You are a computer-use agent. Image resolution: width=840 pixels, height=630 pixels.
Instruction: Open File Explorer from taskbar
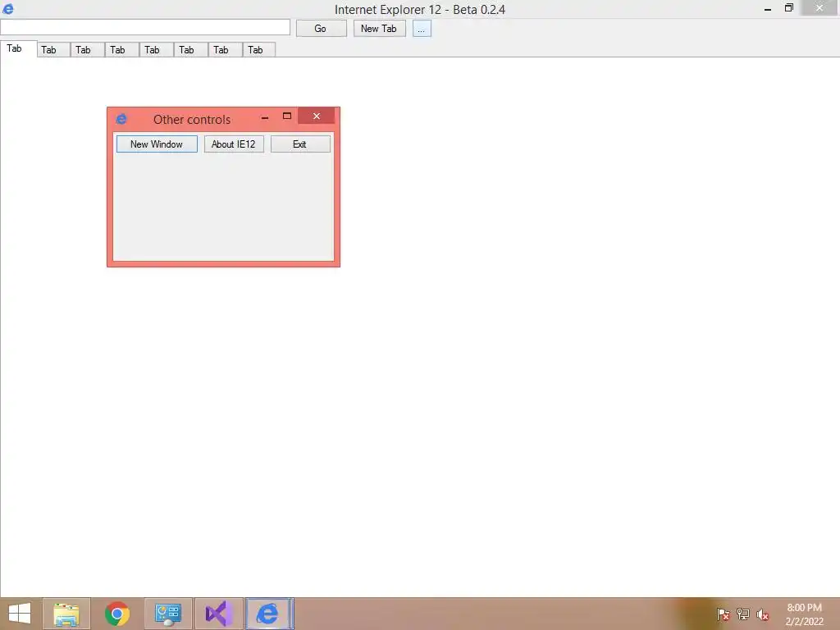tap(66, 614)
